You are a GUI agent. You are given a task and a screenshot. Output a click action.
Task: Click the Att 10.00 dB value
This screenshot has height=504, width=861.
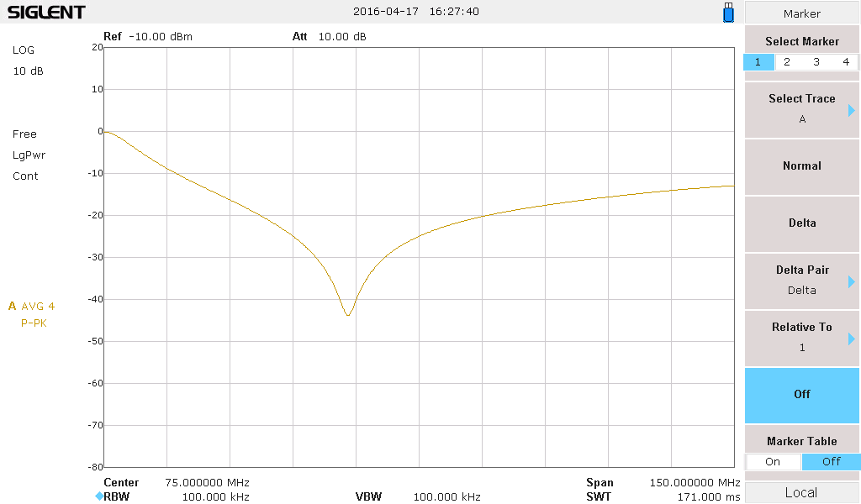point(342,37)
